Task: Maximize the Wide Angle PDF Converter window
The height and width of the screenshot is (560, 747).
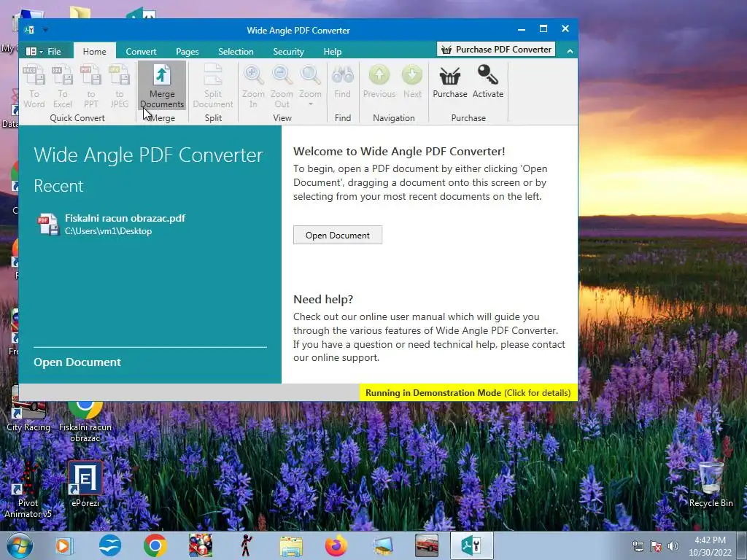Action: pos(543,29)
